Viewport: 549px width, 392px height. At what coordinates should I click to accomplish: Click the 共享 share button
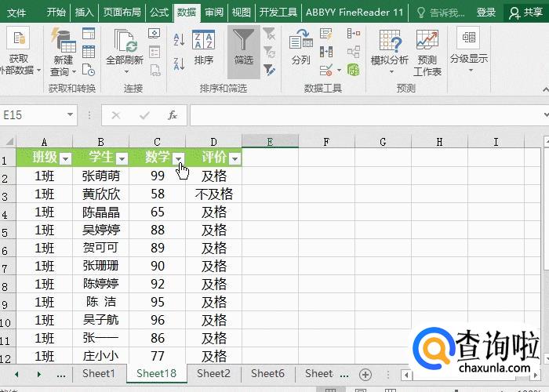[x=525, y=13]
